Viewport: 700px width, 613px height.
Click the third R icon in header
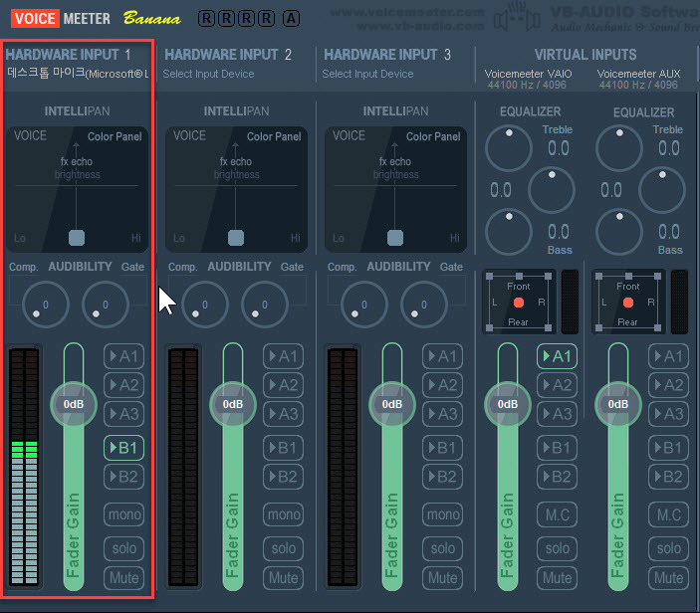pyautogui.click(x=246, y=18)
